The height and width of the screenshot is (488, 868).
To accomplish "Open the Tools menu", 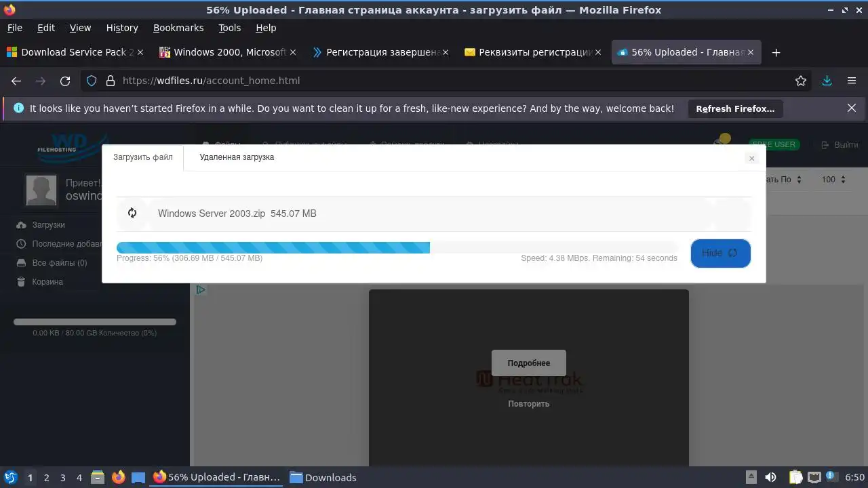I will coord(230,28).
